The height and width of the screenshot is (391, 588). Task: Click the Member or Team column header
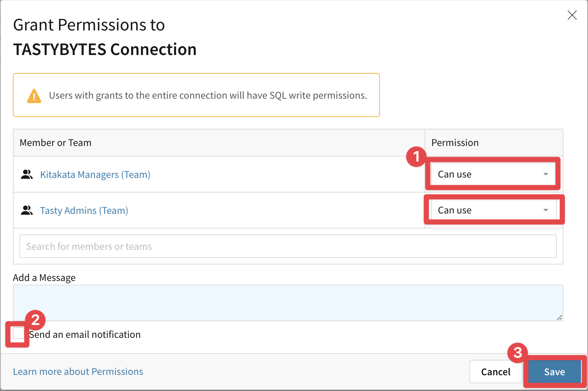55,143
